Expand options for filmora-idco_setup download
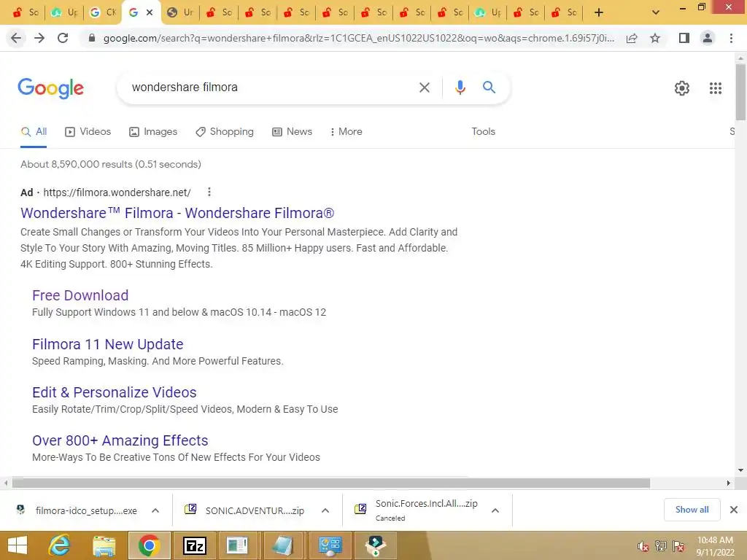Screen dimensions: 747x560 pos(155,510)
